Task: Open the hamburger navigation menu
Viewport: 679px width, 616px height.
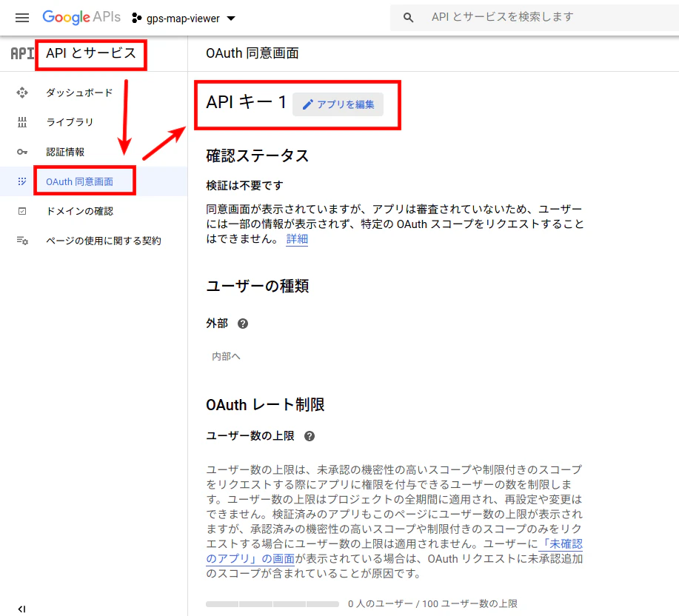Action: pos(22,18)
